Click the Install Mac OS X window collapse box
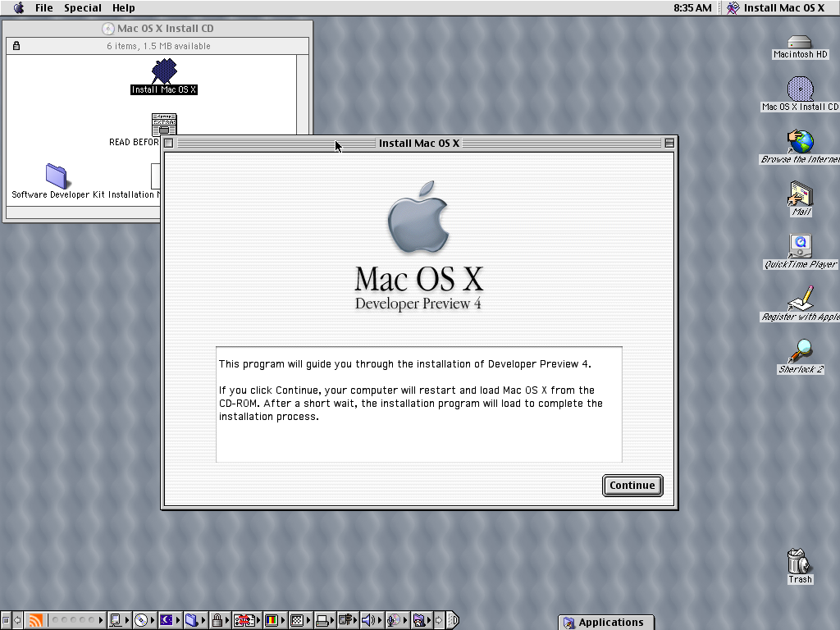The height and width of the screenshot is (630, 840). pos(669,143)
